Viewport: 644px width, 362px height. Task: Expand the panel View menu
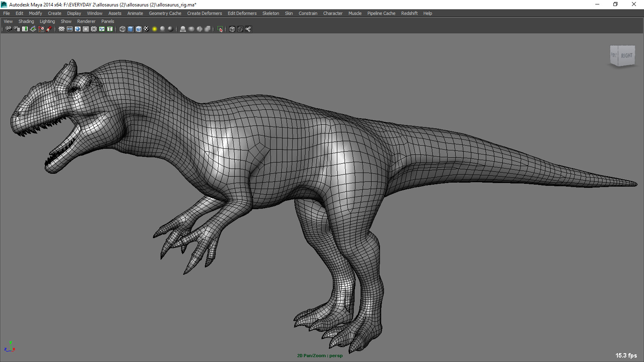coord(8,21)
